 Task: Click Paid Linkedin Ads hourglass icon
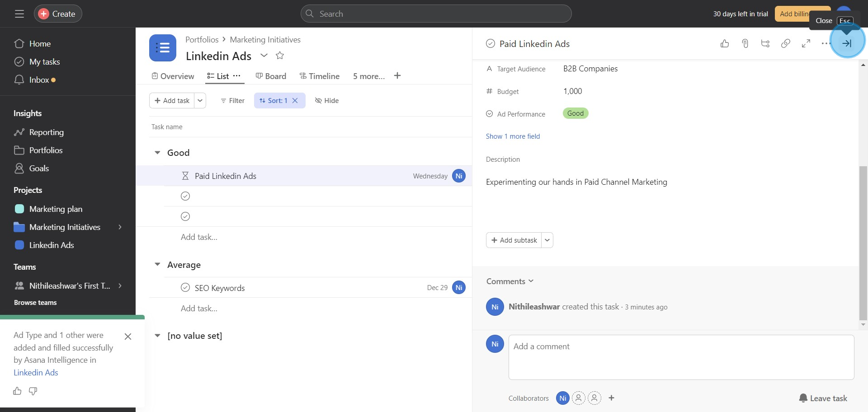(185, 176)
